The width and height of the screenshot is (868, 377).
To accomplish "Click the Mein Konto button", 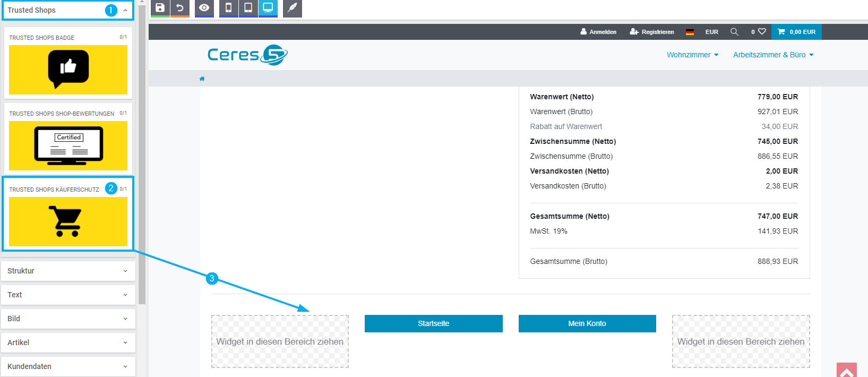I will pyautogui.click(x=587, y=323).
